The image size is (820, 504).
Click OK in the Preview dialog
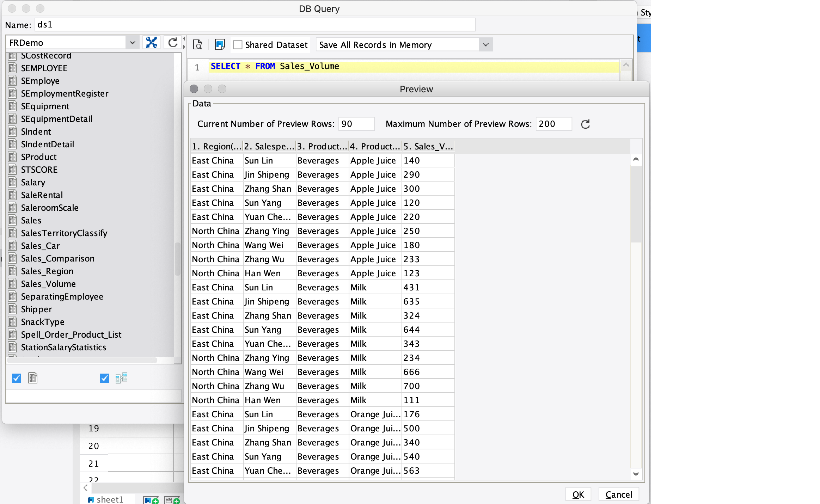tap(578, 494)
